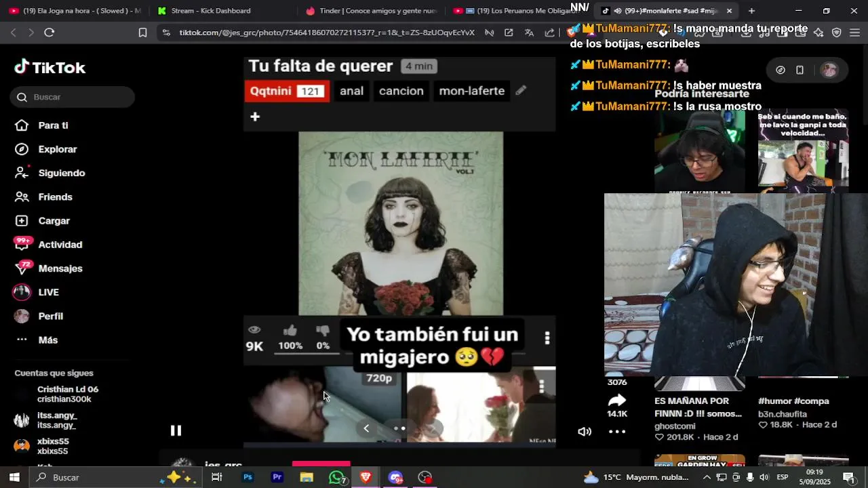
Task: Open File Explorer from the taskbar
Action: pos(307,477)
